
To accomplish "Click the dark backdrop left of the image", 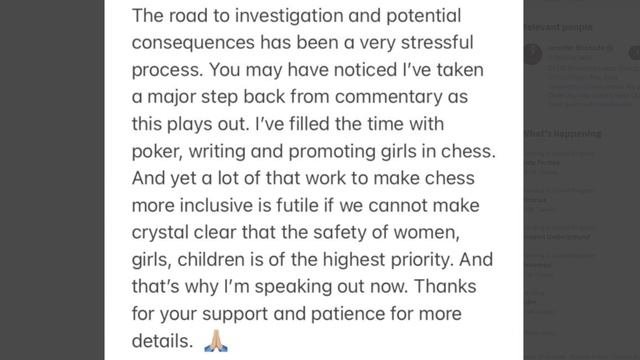I will click(52, 180).
